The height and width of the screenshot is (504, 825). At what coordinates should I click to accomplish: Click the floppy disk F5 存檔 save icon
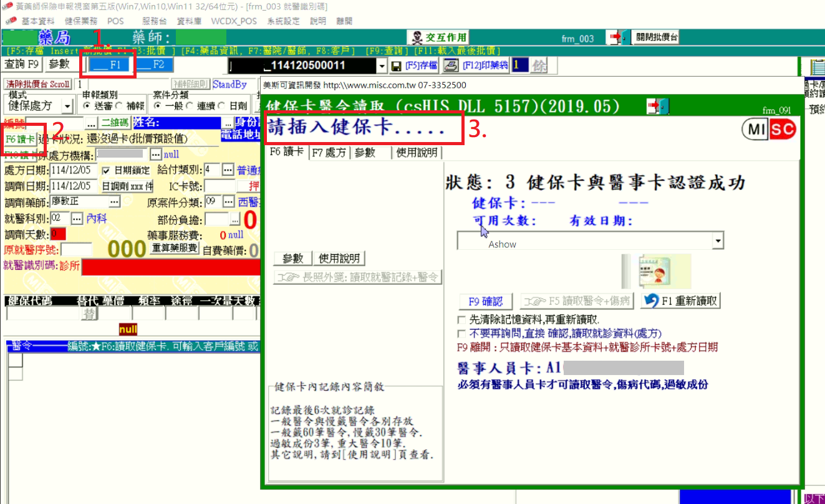click(x=396, y=65)
